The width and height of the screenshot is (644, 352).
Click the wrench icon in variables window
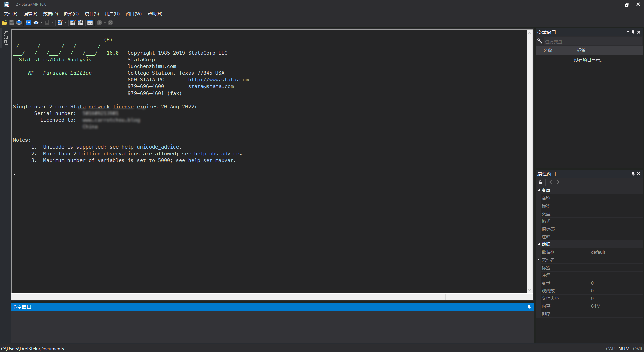pos(540,41)
